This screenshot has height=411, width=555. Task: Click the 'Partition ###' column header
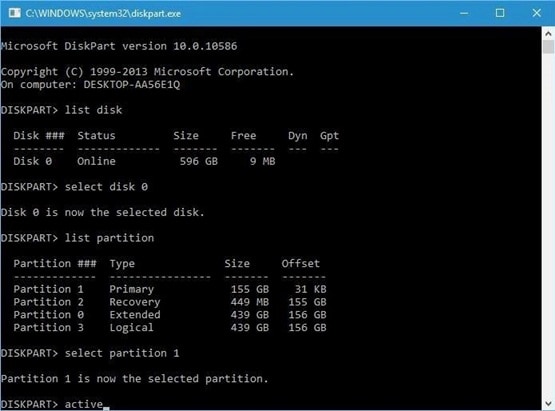(55, 264)
